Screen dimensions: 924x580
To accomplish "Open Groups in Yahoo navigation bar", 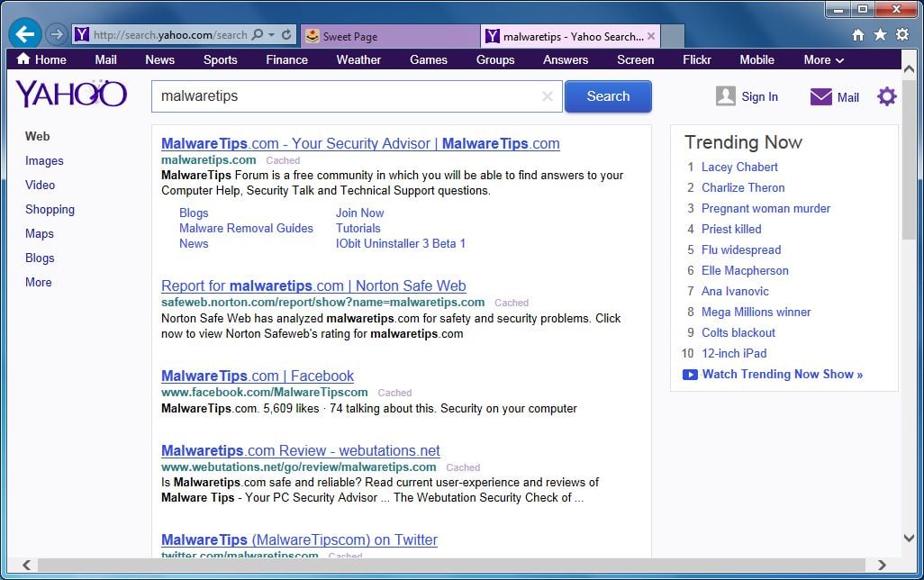I will (x=495, y=59).
